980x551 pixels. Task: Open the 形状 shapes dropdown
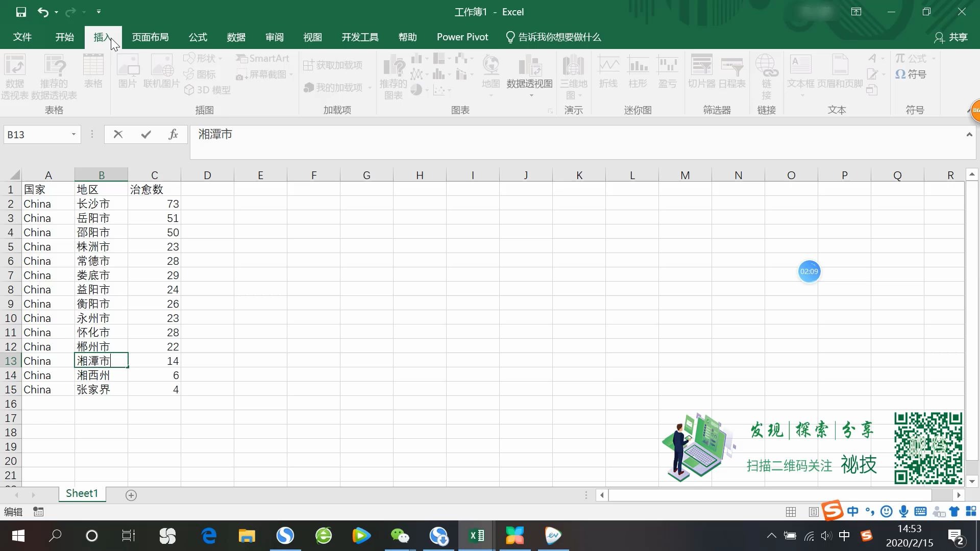click(203, 58)
